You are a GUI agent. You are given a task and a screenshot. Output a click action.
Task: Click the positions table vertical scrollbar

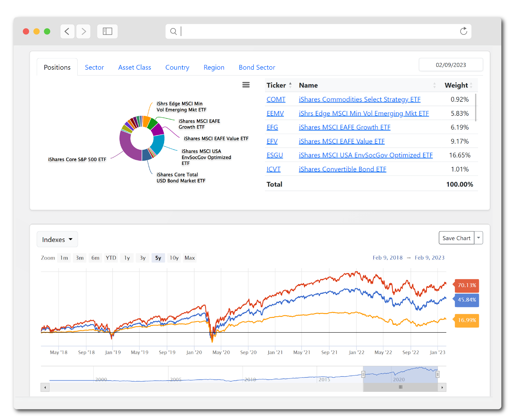[476, 107]
